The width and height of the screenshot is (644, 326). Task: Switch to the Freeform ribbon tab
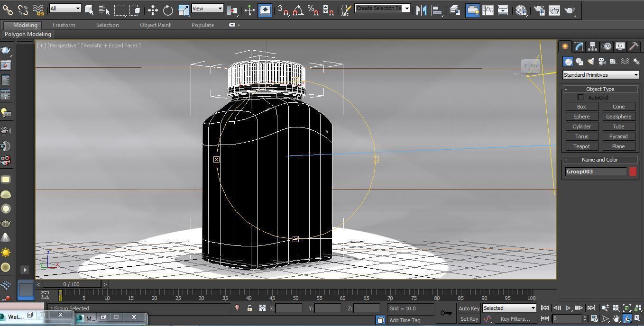[64, 25]
